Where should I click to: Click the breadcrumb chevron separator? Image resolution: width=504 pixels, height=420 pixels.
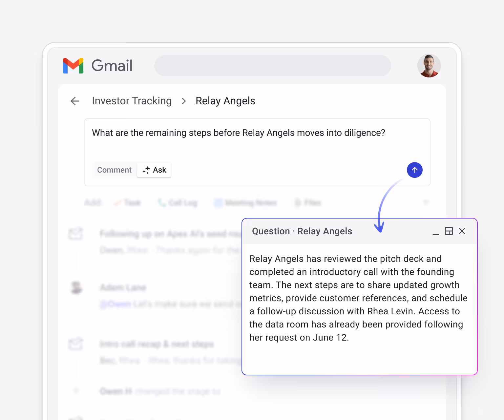pos(184,101)
